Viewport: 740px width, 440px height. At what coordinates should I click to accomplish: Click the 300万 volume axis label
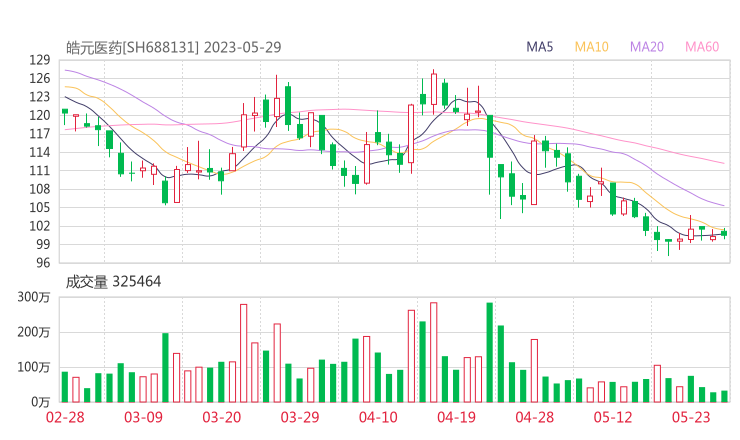tap(34, 297)
